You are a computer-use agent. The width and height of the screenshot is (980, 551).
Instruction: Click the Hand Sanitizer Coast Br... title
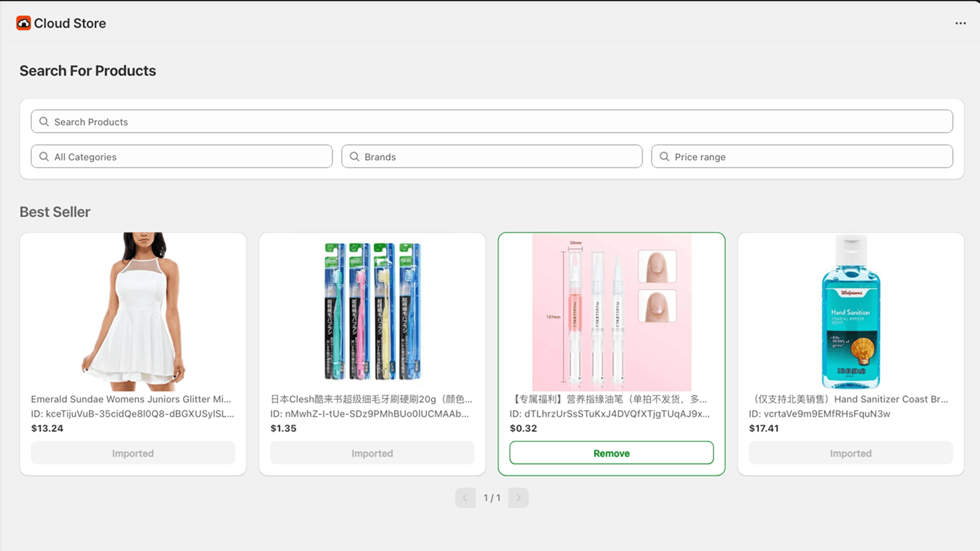[x=848, y=399]
